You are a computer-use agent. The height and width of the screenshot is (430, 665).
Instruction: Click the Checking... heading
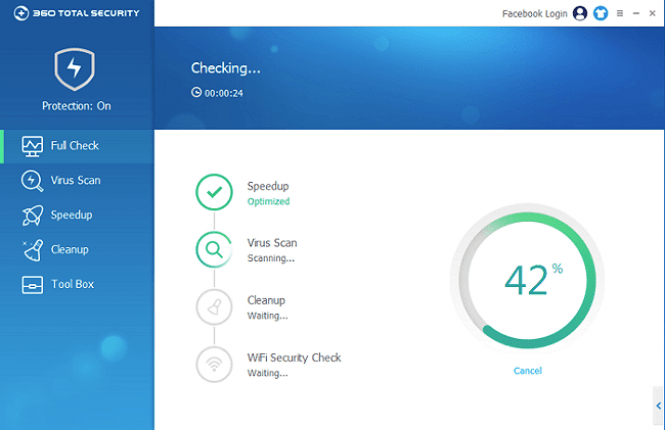click(x=225, y=68)
